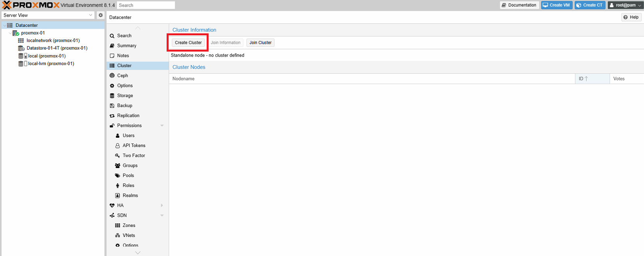The image size is (644, 256).
Task: Sort by the ID column header
Action: [592, 79]
